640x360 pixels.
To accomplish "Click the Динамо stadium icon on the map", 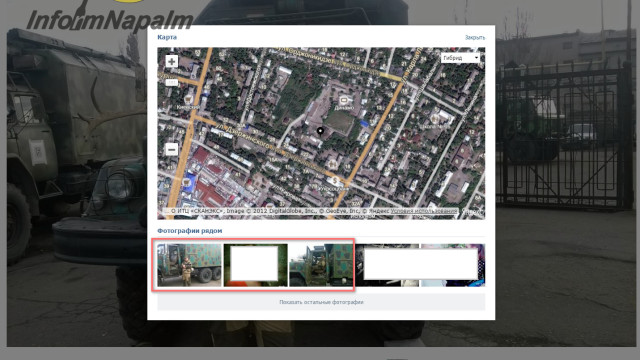I will pyautogui.click(x=344, y=100).
